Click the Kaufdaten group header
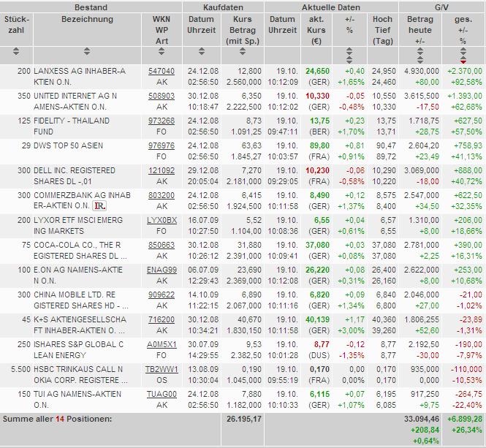This screenshot has width=486, height=448. click(x=223, y=7)
